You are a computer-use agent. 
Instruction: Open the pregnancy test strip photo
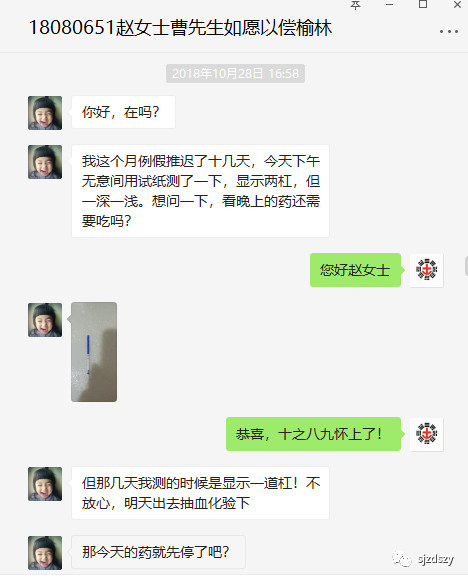pos(94,352)
